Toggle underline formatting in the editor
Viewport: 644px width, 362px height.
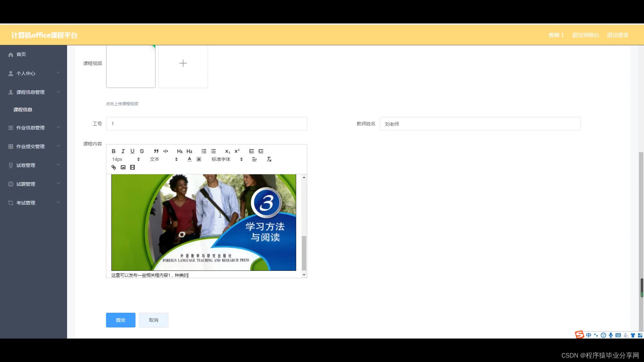[x=132, y=151]
